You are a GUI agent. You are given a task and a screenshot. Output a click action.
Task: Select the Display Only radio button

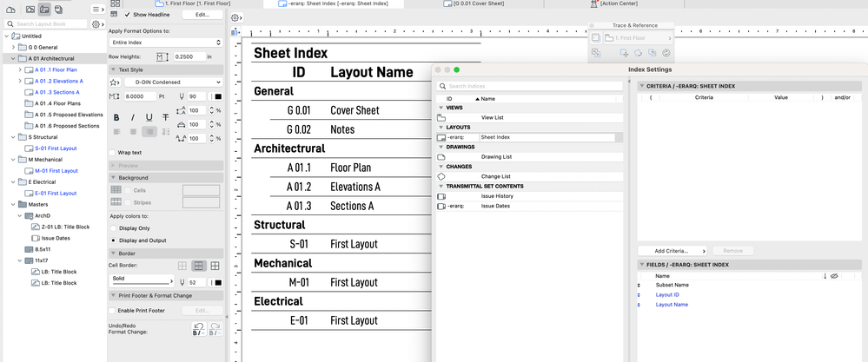click(114, 228)
